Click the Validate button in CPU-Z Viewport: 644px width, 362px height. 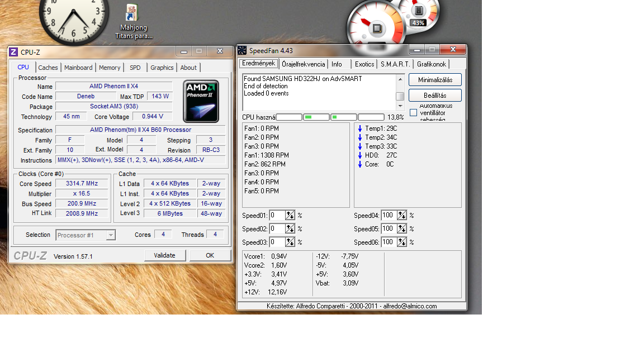coord(165,255)
